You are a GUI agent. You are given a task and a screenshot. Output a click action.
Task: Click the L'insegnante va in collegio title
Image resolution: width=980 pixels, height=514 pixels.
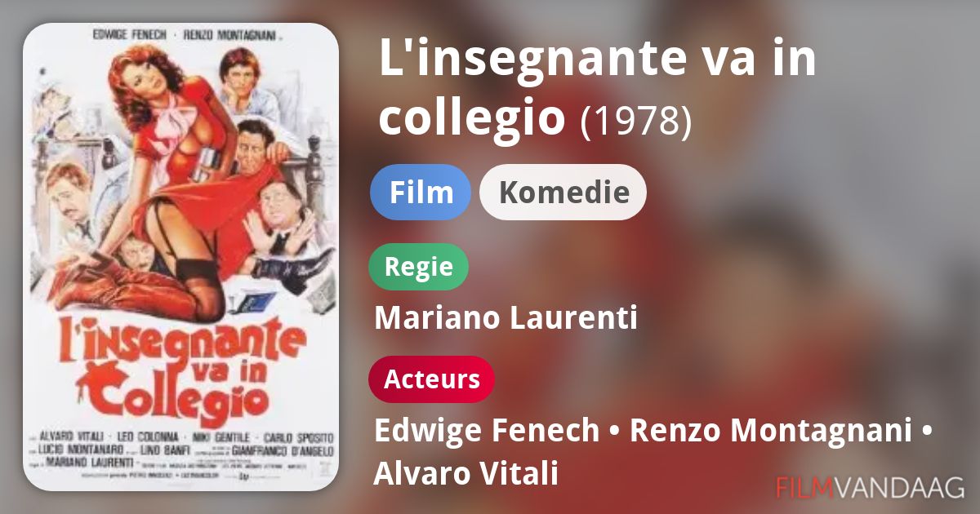pos(597,87)
